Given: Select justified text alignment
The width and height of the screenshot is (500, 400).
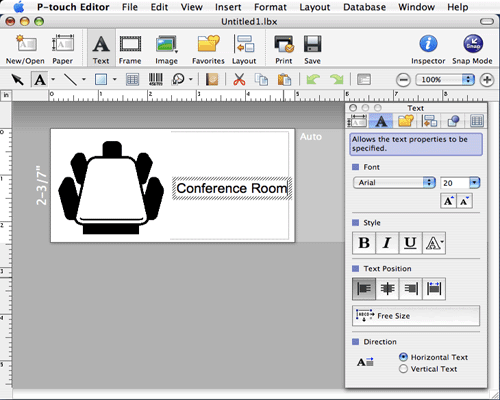Looking at the screenshot, I should tap(434, 289).
